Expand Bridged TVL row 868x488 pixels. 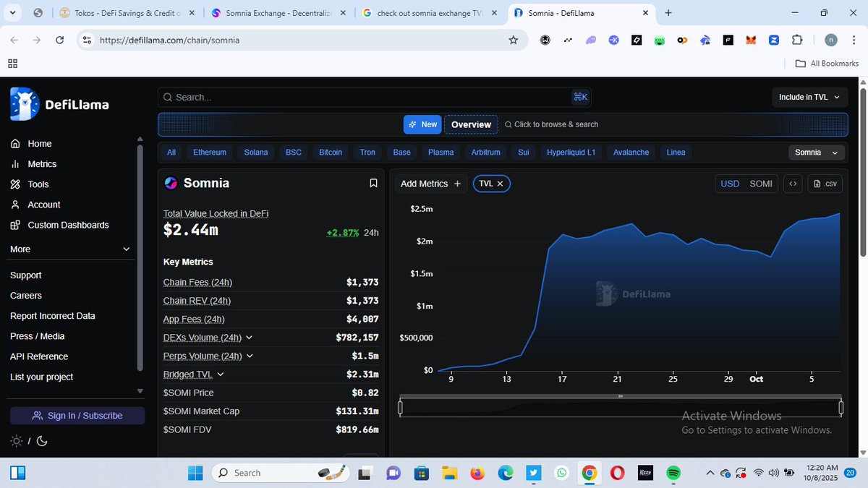[221, 374]
